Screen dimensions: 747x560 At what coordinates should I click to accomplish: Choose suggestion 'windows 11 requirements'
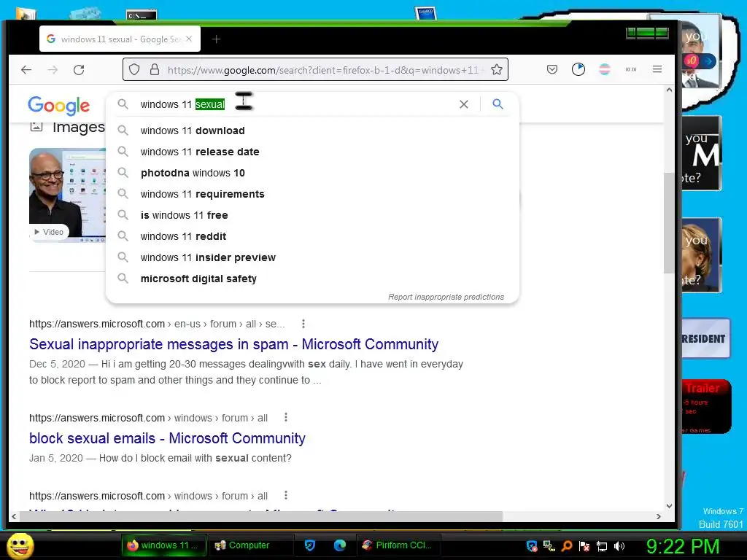coord(312,194)
